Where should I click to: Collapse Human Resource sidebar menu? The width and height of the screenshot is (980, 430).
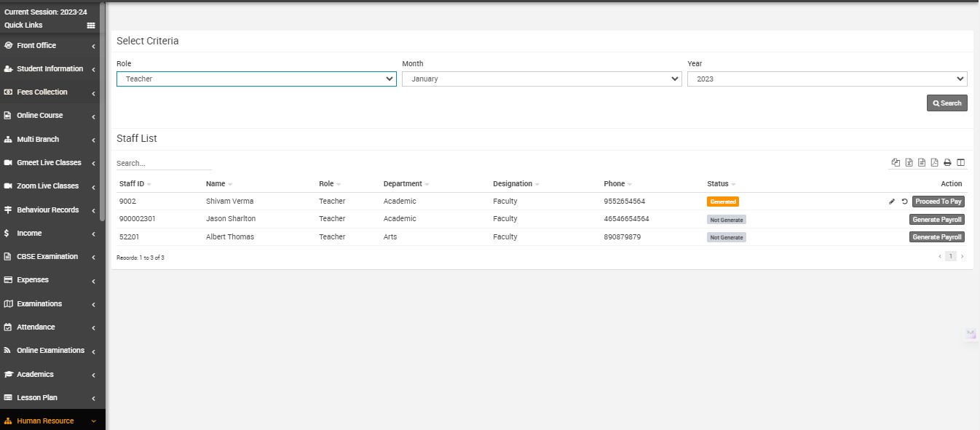(x=52, y=421)
